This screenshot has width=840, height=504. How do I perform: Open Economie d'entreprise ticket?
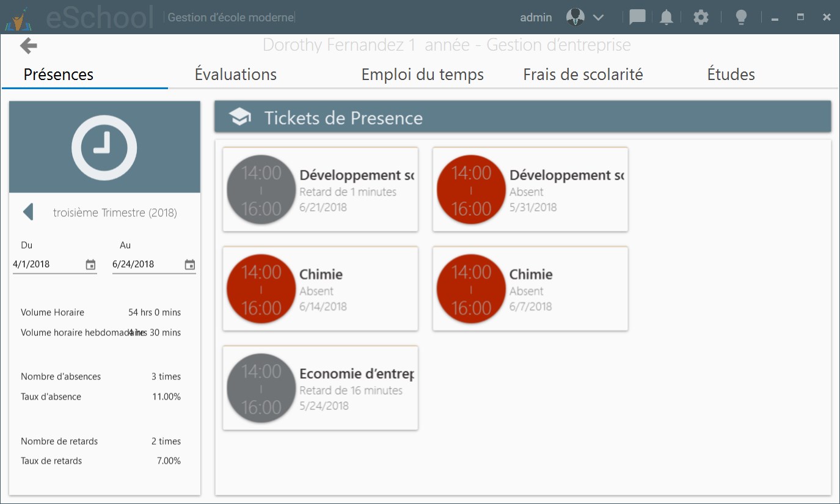pos(320,388)
